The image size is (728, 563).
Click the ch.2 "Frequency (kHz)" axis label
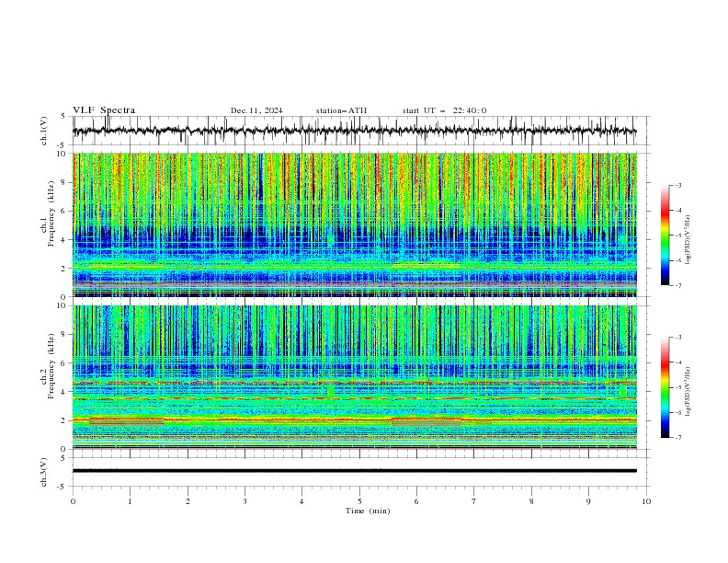51,366
